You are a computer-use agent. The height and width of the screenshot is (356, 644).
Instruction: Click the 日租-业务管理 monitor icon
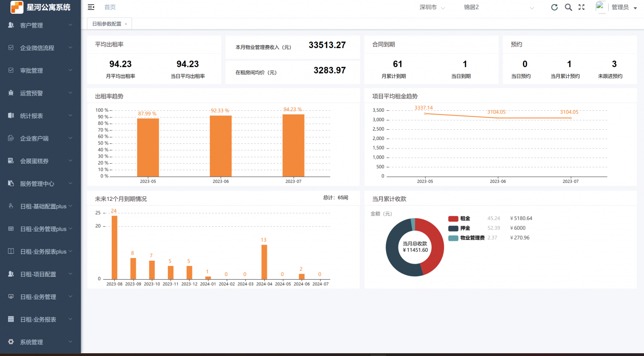coord(11,297)
